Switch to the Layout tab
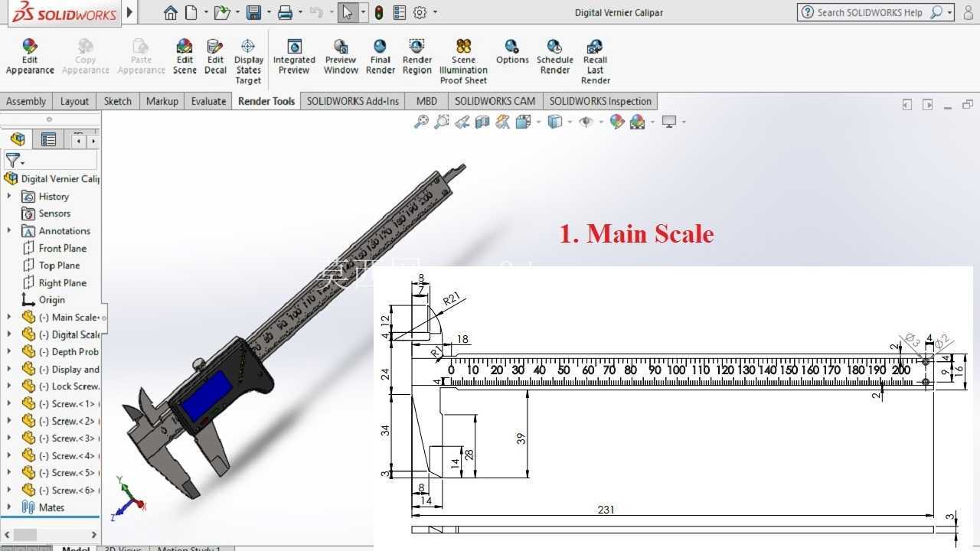The width and height of the screenshot is (980, 551). [x=74, y=101]
